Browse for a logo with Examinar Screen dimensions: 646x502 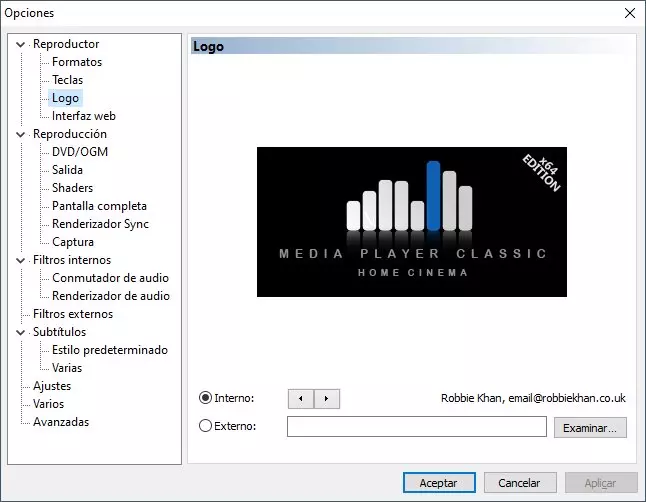(590, 427)
